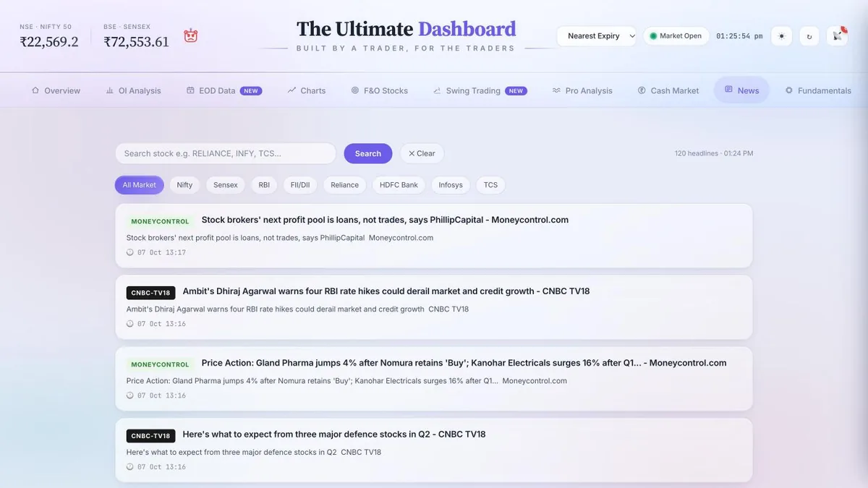The width and height of the screenshot is (868, 488).
Task: Select the Infosys filter chip
Action: [451, 185]
